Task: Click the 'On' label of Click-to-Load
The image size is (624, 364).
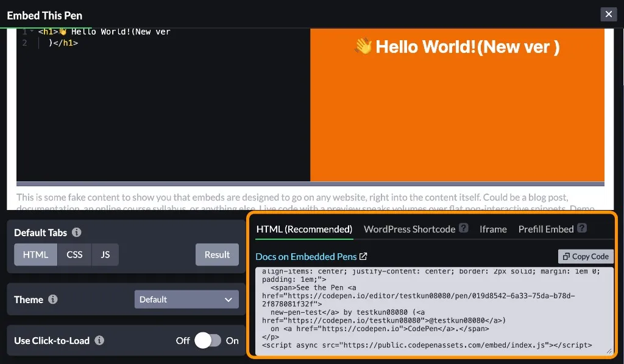Action: click(232, 340)
